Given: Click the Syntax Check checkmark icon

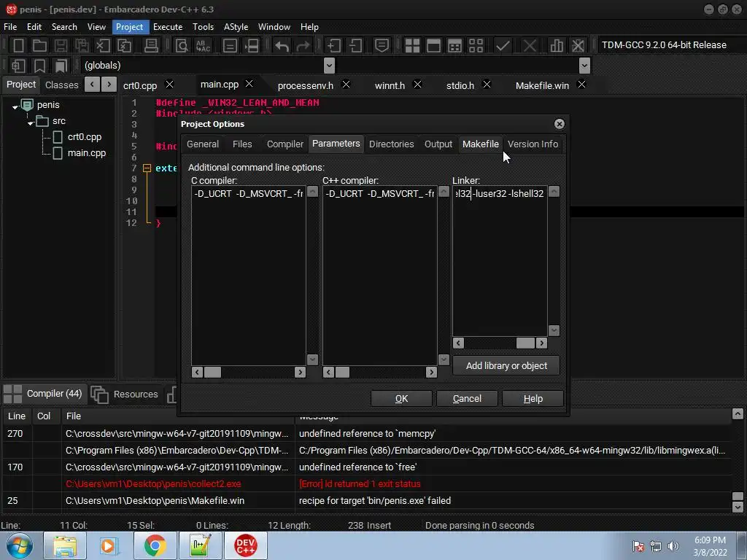Looking at the screenshot, I should pos(503,46).
